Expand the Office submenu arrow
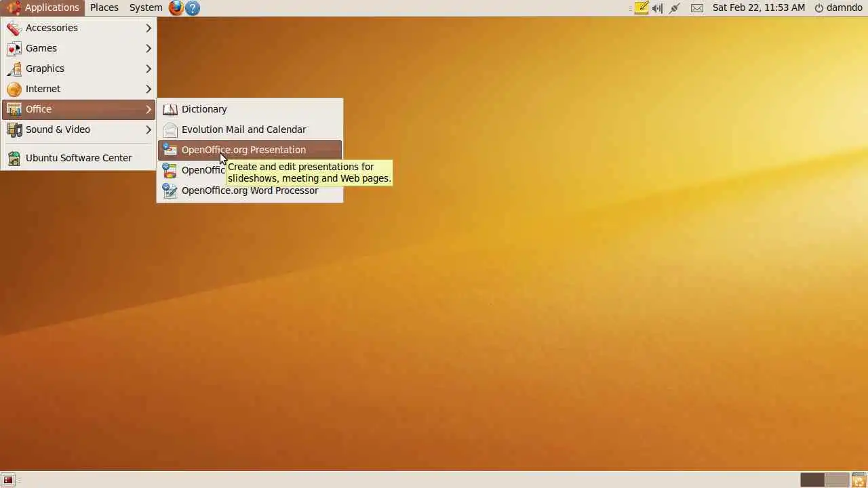Image resolution: width=868 pixels, height=488 pixels. tap(149, 109)
